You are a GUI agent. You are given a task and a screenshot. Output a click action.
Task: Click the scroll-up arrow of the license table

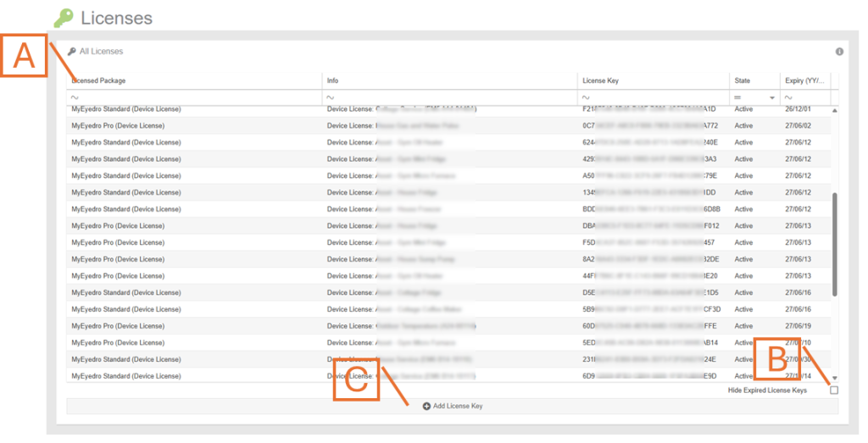[835, 111]
